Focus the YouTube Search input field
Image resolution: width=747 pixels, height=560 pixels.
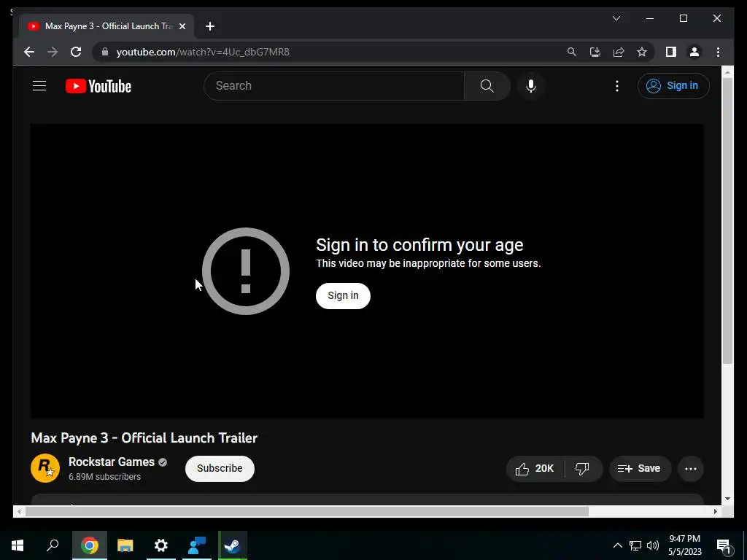point(333,86)
